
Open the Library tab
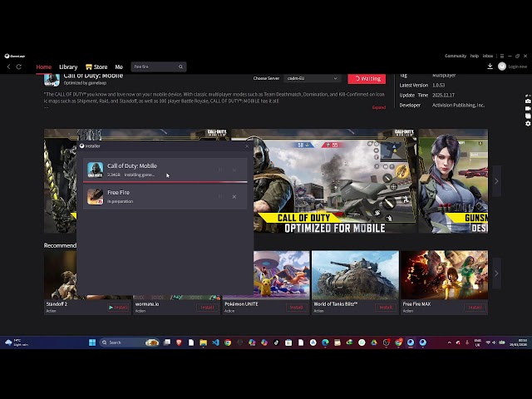[x=68, y=66]
